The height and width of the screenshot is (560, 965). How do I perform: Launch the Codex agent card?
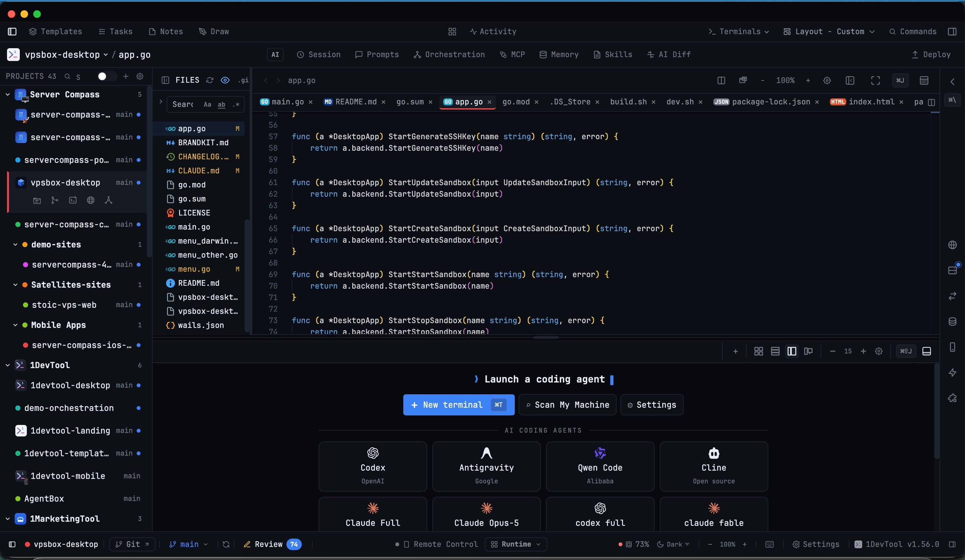click(x=373, y=466)
